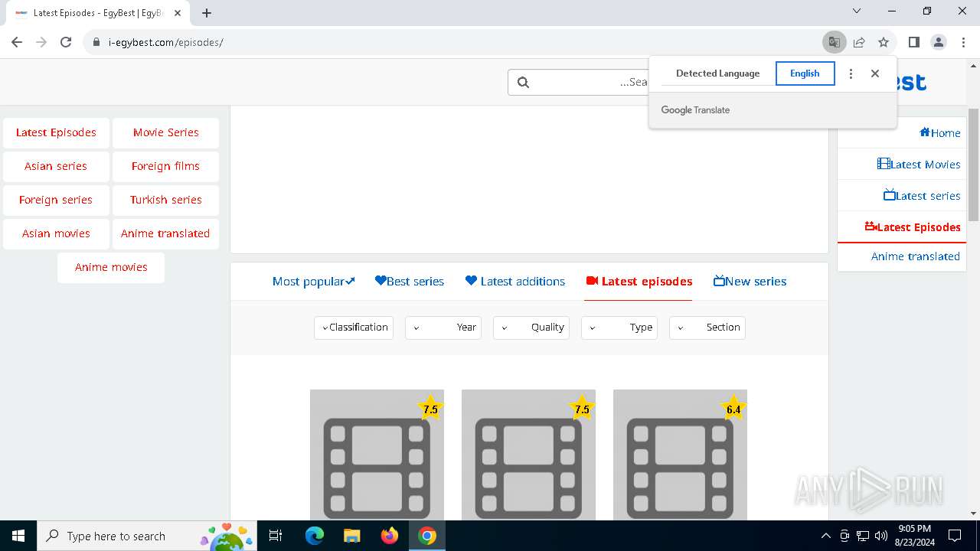Click Foreign films category button
Screen dimensions: 980x551
pyautogui.click(x=165, y=166)
